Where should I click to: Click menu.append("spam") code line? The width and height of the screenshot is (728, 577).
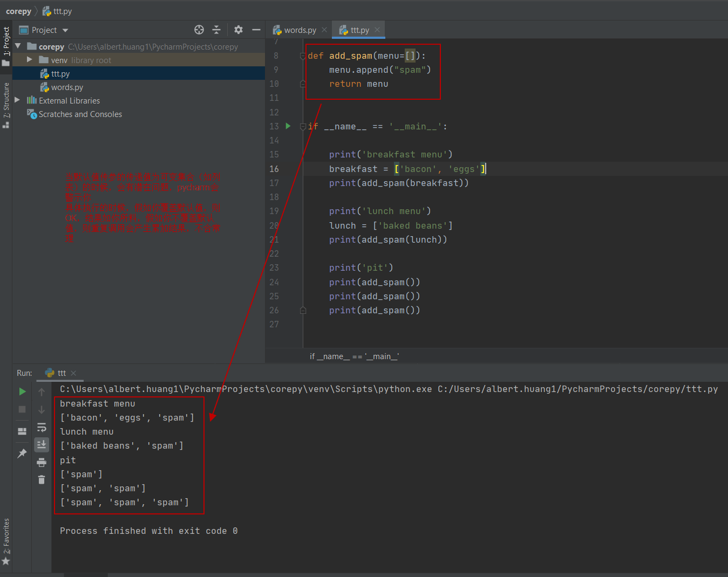click(x=380, y=70)
